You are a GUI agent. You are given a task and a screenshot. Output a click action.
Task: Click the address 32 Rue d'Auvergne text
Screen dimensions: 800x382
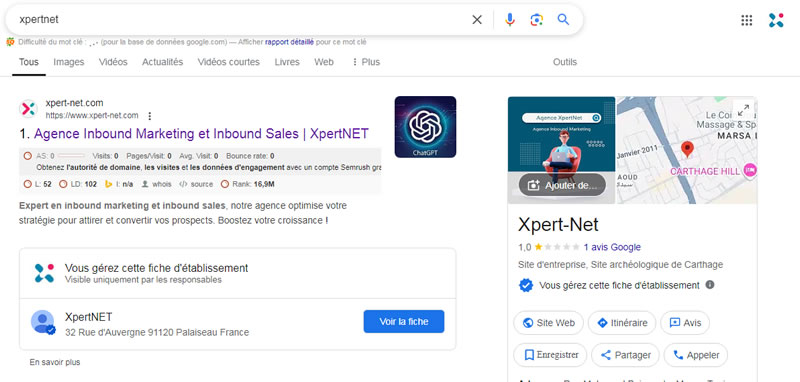157,333
